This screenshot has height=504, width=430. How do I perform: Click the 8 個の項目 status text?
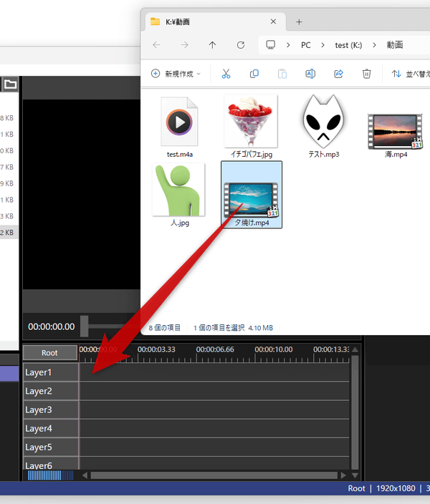pyautogui.click(x=164, y=328)
